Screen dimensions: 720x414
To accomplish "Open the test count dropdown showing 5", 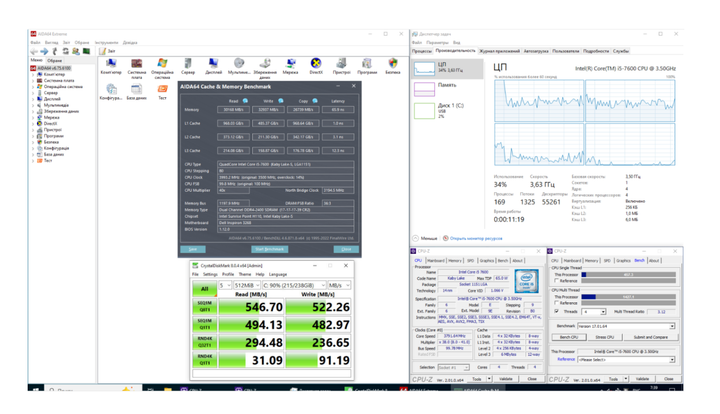I will point(225,285).
